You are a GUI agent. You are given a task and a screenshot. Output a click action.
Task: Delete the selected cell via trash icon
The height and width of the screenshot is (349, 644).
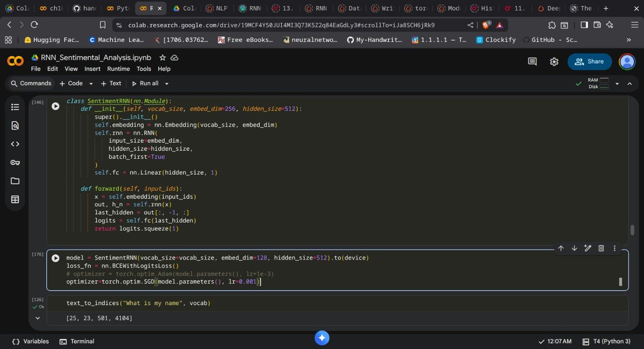click(x=601, y=248)
